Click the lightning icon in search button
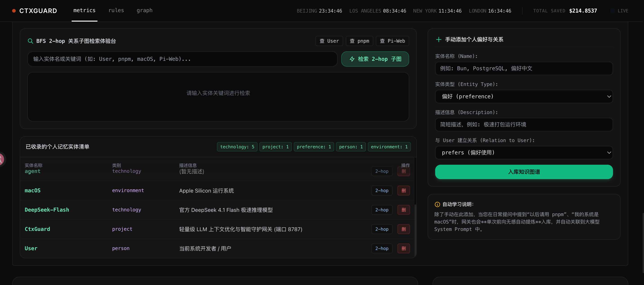Screen dimensions: 644x285 352,59
